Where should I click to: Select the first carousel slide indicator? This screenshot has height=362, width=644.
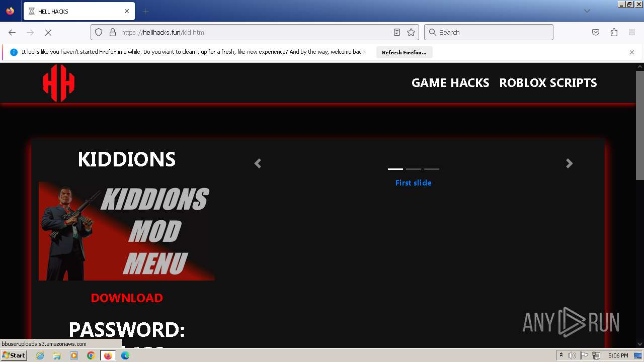[x=395, y=169]
